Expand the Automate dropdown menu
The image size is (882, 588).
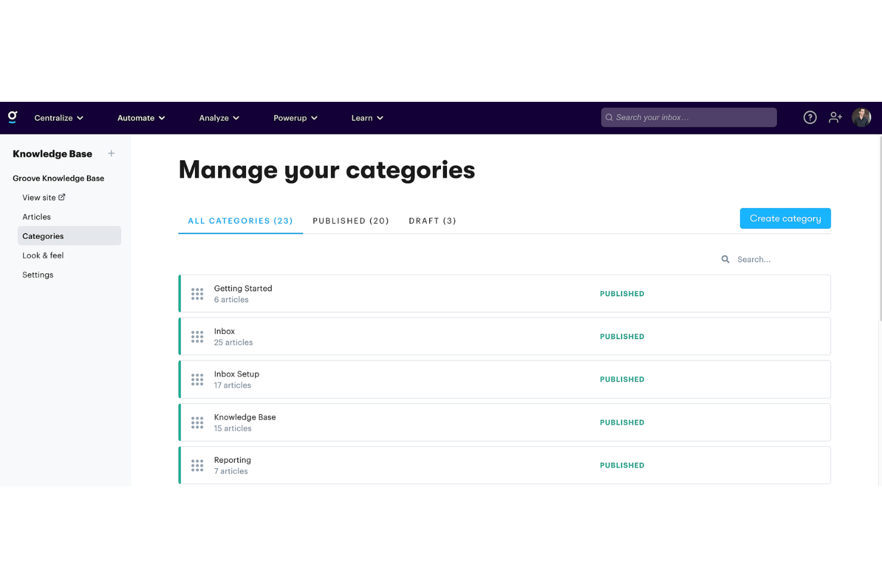pyautogui.click(x=141, y=118)
